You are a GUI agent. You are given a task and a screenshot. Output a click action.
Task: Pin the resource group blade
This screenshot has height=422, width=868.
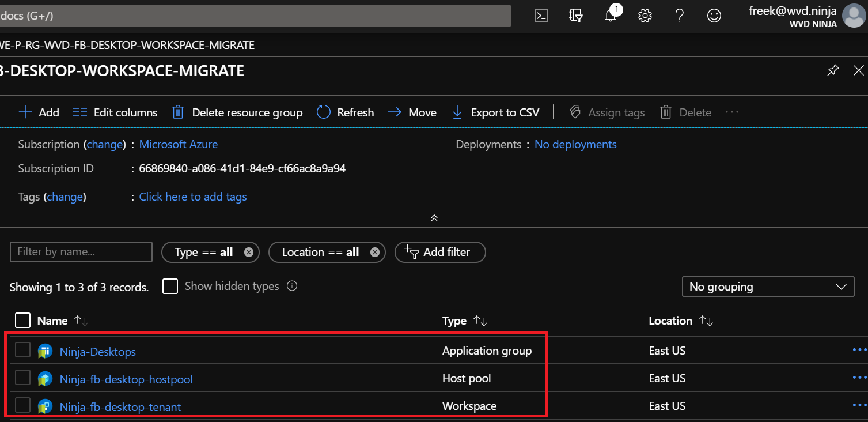833,71
